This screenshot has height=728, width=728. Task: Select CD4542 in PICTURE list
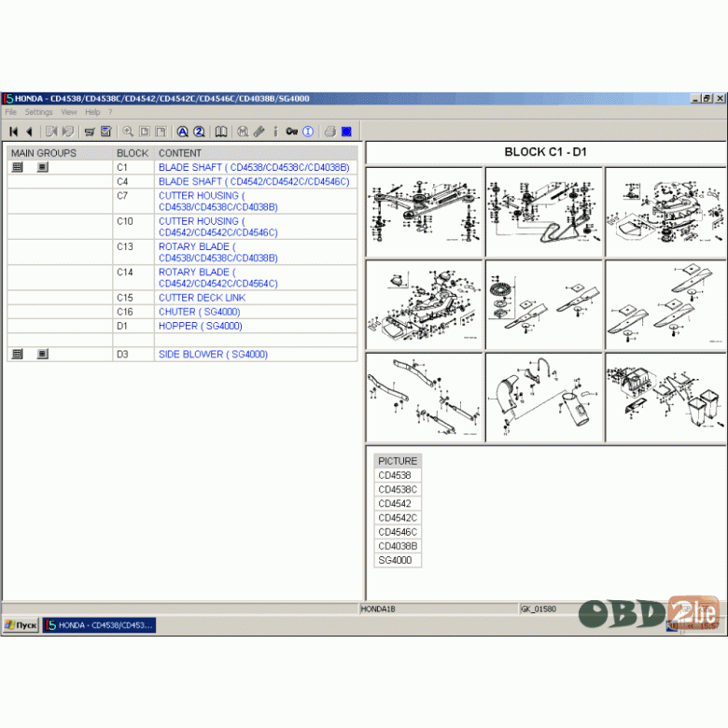pyautogui.click(x=398, y=504)
